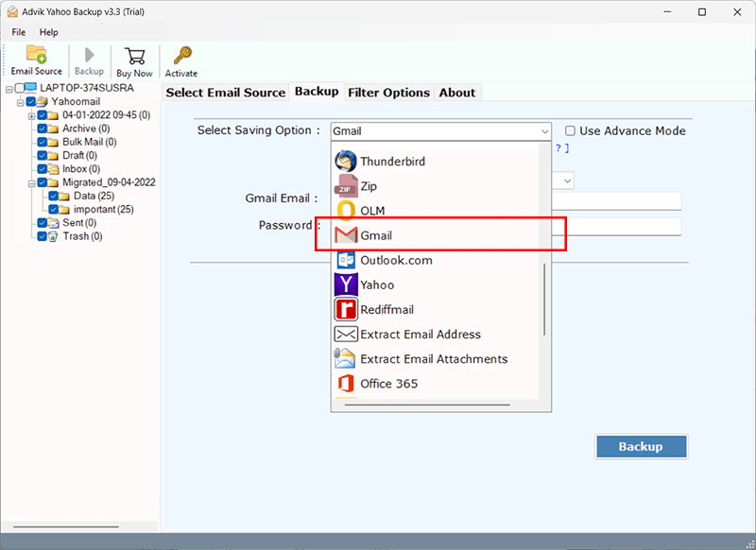
Task: Open the File menu
Action: pos(19,32)
